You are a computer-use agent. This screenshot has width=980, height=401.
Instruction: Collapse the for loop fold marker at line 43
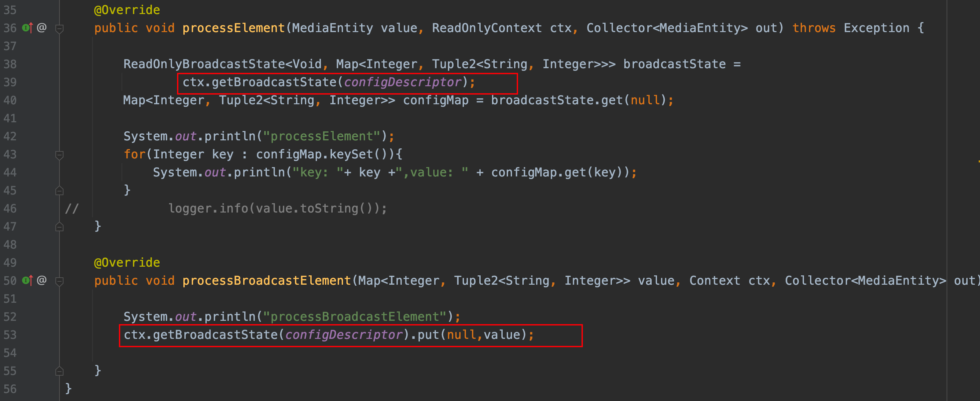pyautogui.click(x=59, y=154)
